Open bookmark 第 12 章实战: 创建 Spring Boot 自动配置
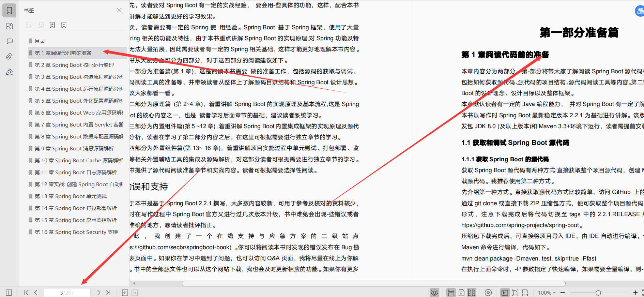This screenshot has height=297, width=644. [79, 184]
